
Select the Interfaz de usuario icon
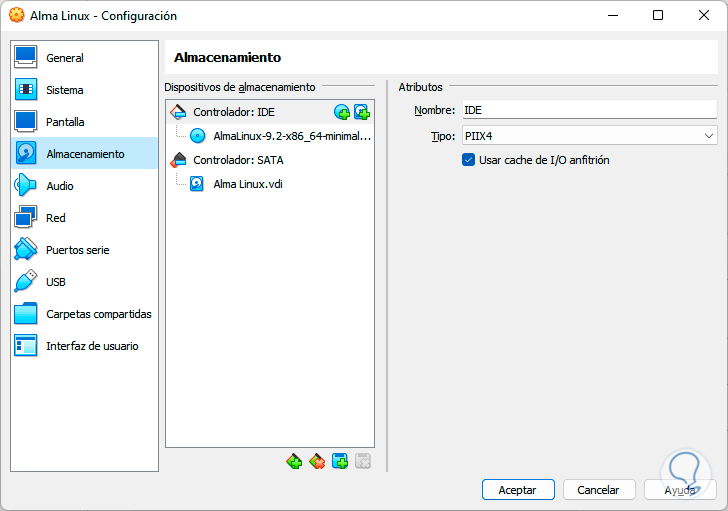(26, 346)
